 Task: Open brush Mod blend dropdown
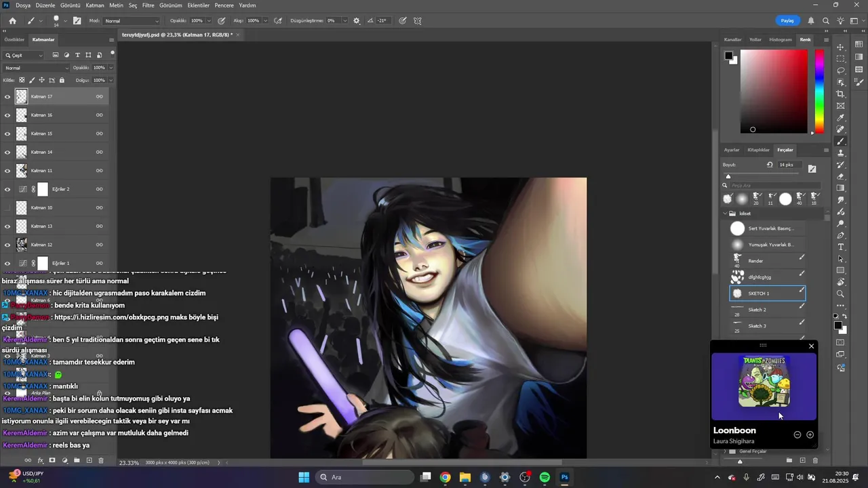coord(132,21)
